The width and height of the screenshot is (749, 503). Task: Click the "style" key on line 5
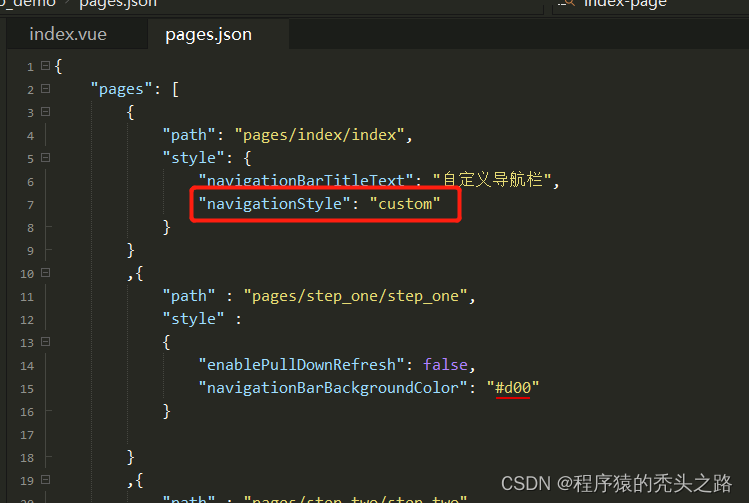(x=193, y=158)
